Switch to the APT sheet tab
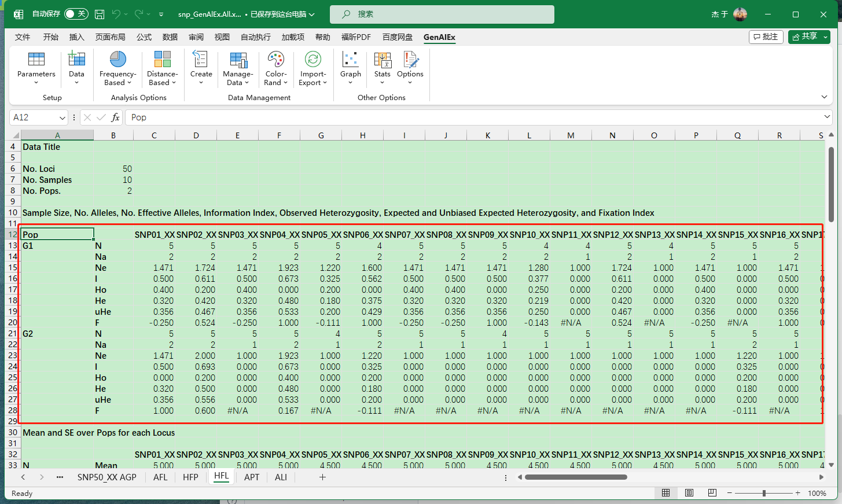The height and width of the screenshot is (504, 842). coord(252,477)
